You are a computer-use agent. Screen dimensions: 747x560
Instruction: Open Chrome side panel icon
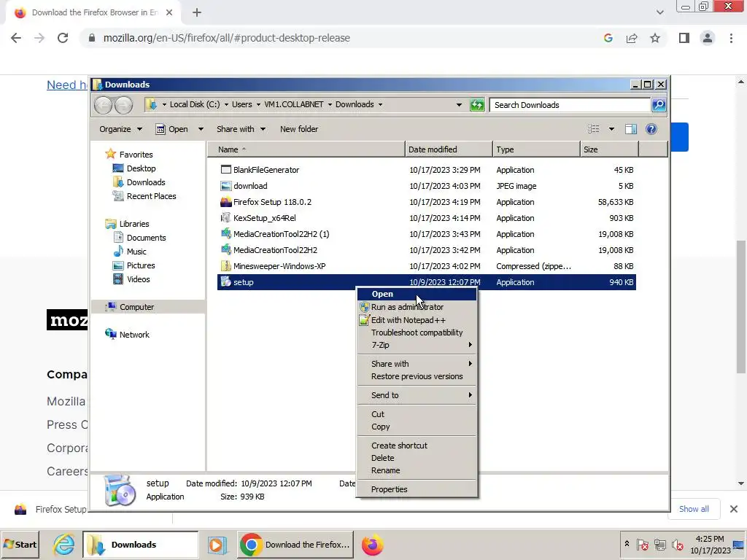click(684, 38)
